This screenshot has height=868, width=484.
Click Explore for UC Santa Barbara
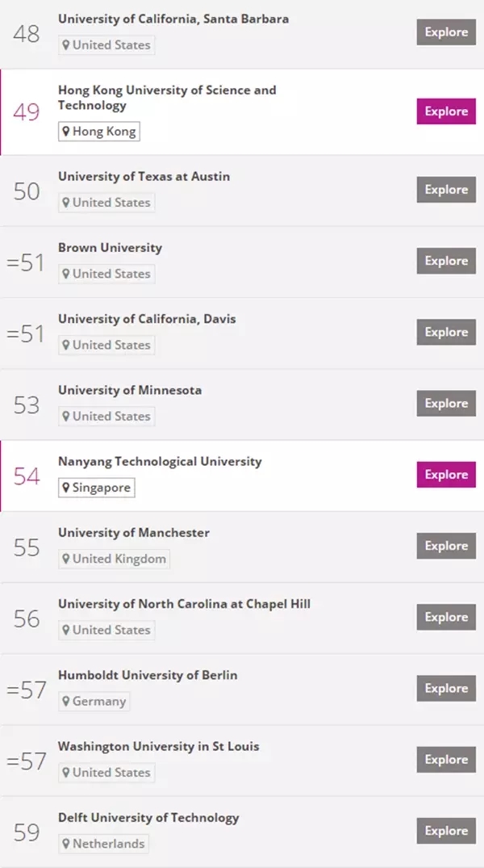click(446, 32)
